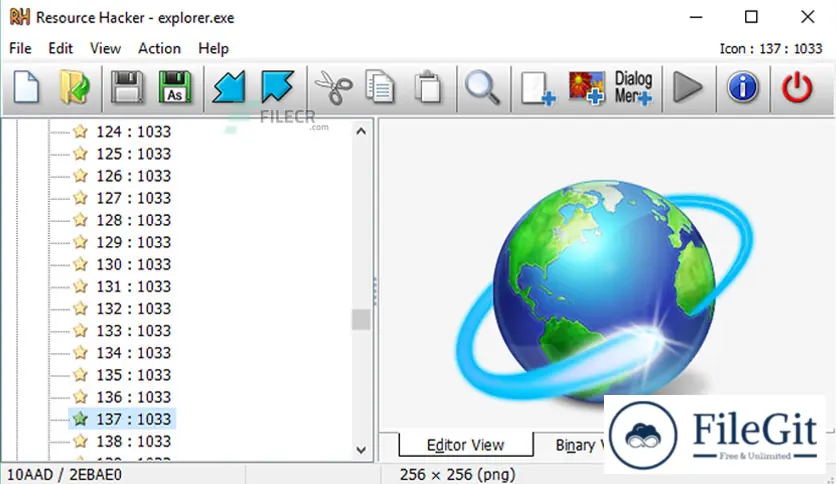Click the status text 10AAD / 2EBAE0
836x484 pixels.
[x=65, y=474]
